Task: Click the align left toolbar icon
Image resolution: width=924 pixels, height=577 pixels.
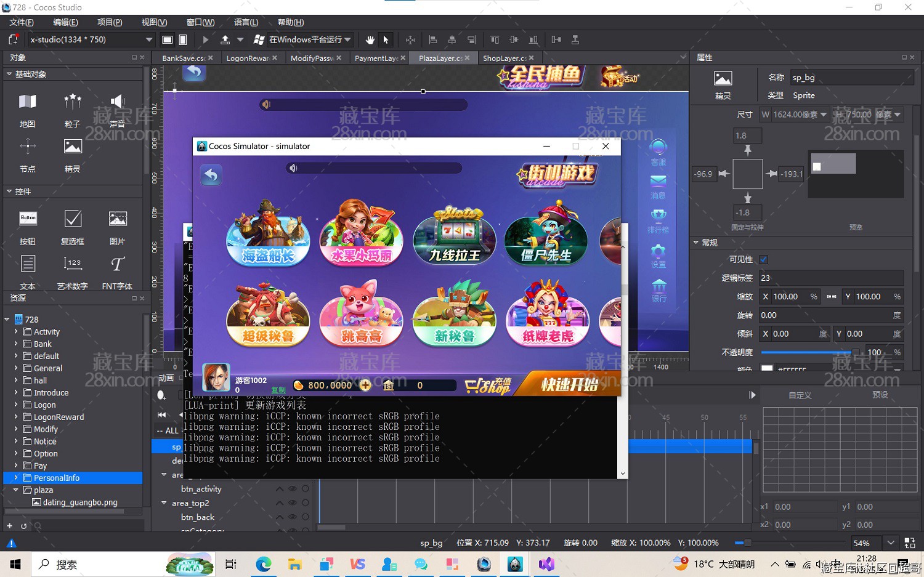Action: [x=433, y=39]
